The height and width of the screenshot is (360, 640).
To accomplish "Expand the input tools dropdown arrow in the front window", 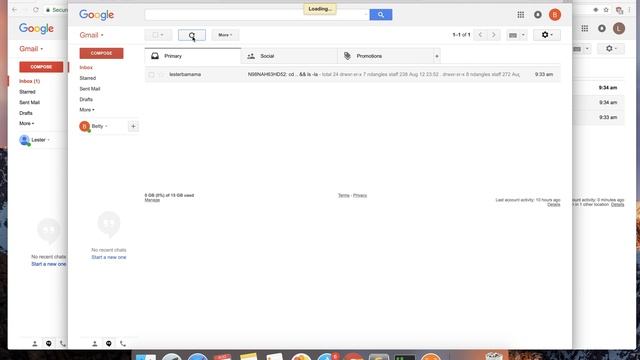I will (523, 36).
